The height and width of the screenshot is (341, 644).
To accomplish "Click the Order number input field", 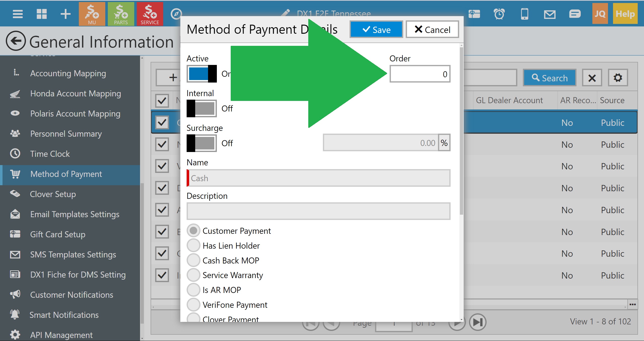I will pyautogui.click(x=420, y=74).
